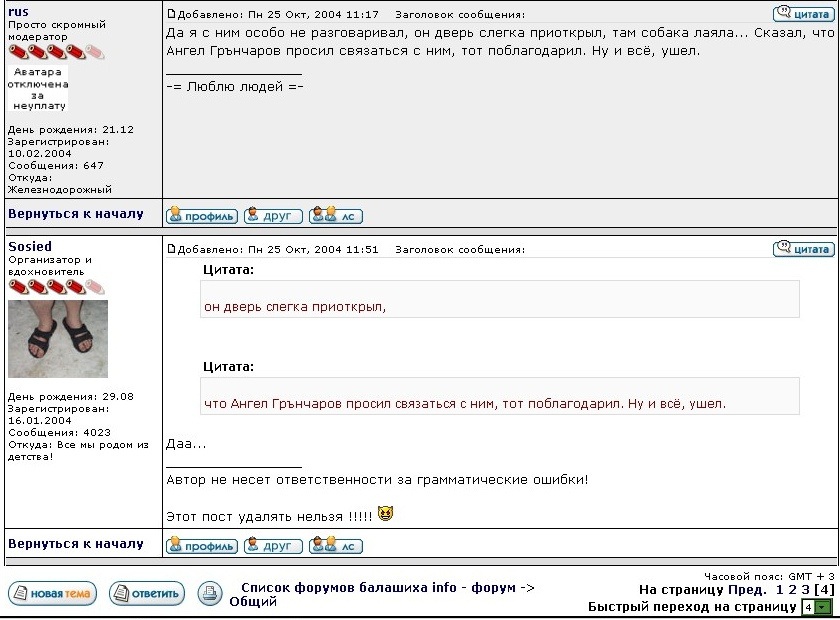The height and width of the screenshot is (620, 840).
Task: Reply to thread with ответить button
Action: click(x=147, y=593)
